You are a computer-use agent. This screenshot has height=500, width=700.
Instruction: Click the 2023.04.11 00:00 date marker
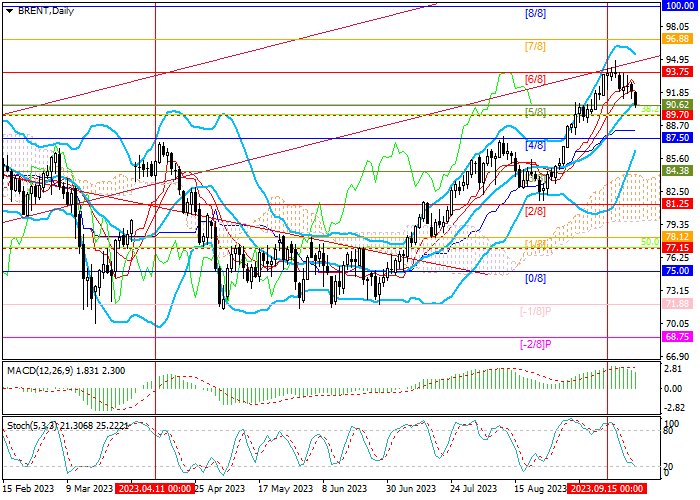[x=155, y=488]
